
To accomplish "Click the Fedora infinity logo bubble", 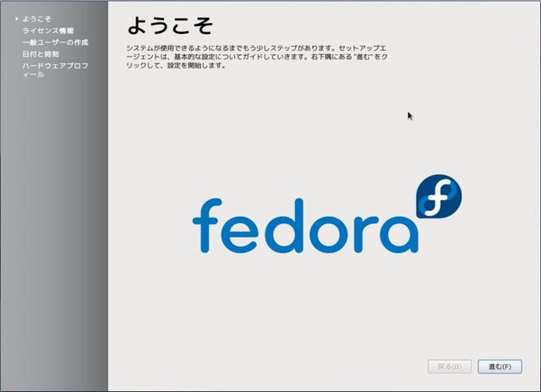I will 439,197.
